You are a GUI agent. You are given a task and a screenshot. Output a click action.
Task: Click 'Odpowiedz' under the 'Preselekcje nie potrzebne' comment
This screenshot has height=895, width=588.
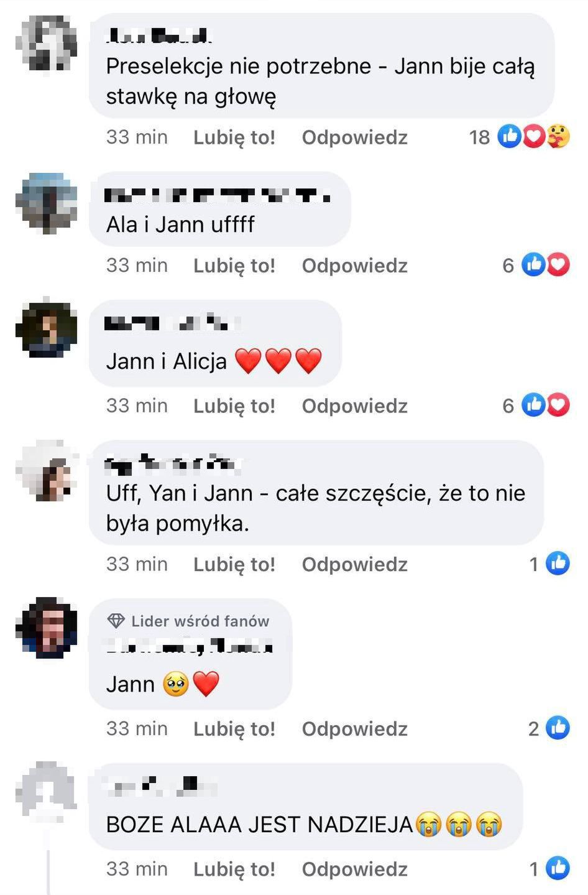pyautogui.click(x=355, y=137)
